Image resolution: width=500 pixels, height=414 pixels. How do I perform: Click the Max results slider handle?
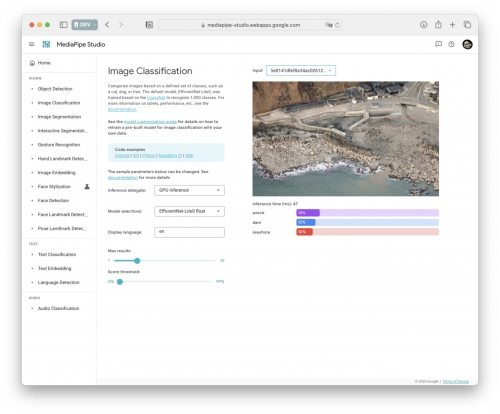[x=137, y=261]
